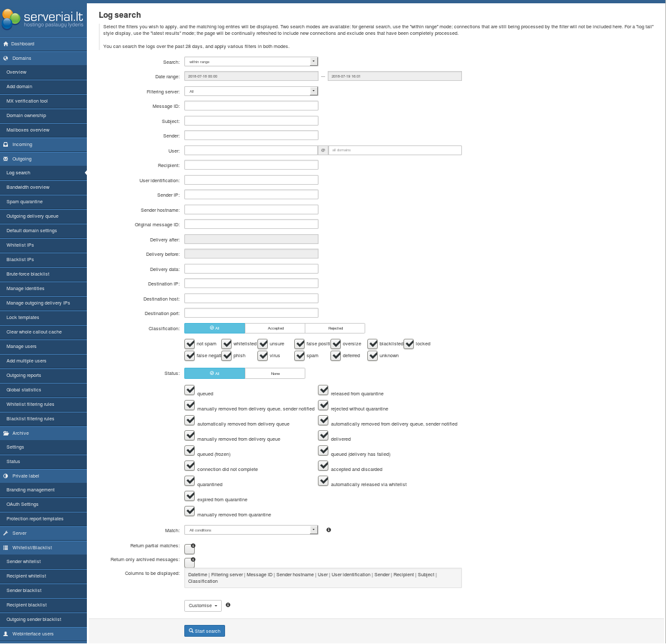Click the Archive folder icon
The image size is (666, 644).
[x=6, y=433]
